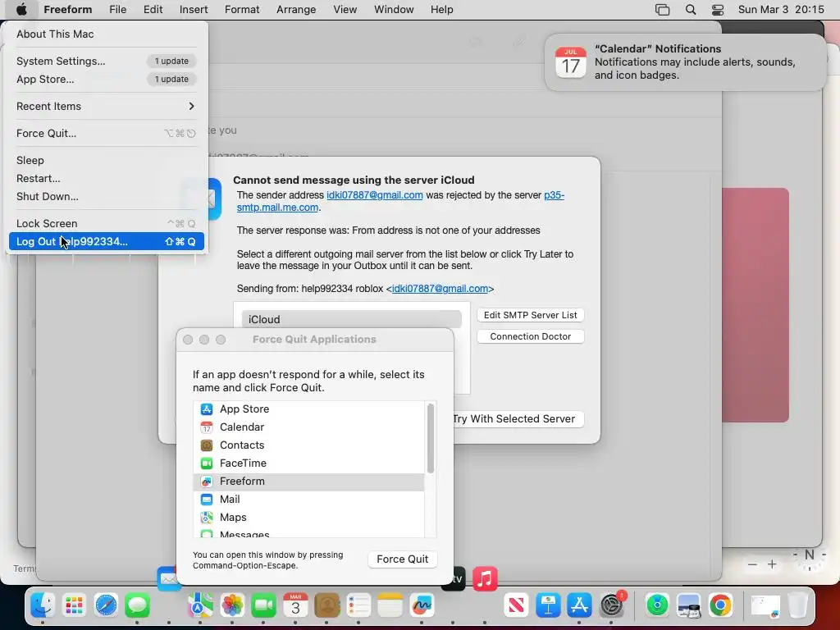Screen dimensions: 840x630
Task: Open Launchpad from the Dock
Action: coord(74,605)
